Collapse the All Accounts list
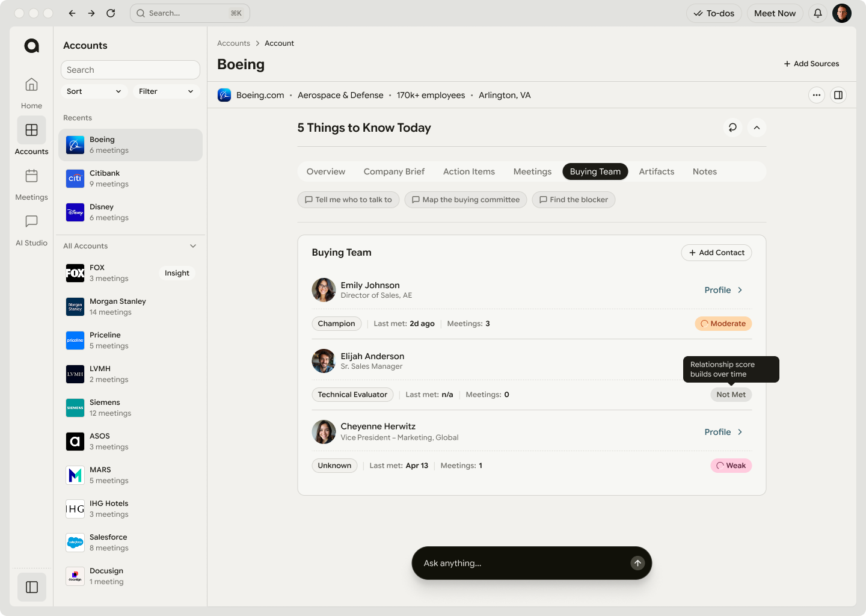866x616 pixels. point(193,246)
